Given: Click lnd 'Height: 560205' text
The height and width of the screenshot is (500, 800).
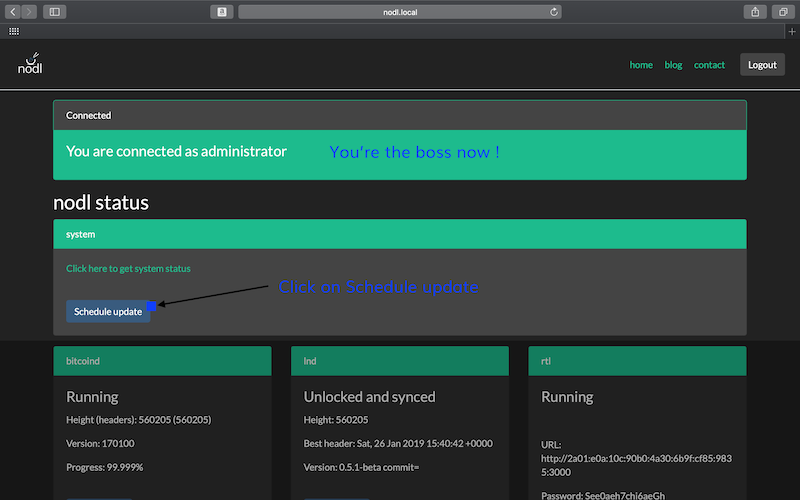Looking at the screenshot, I should [x=336, y=420].
